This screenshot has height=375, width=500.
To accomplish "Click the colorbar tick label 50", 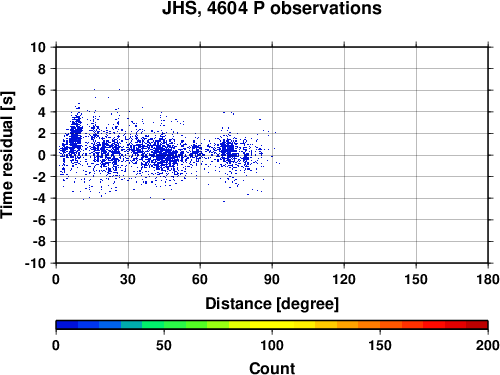I will (x=164, y=345).
